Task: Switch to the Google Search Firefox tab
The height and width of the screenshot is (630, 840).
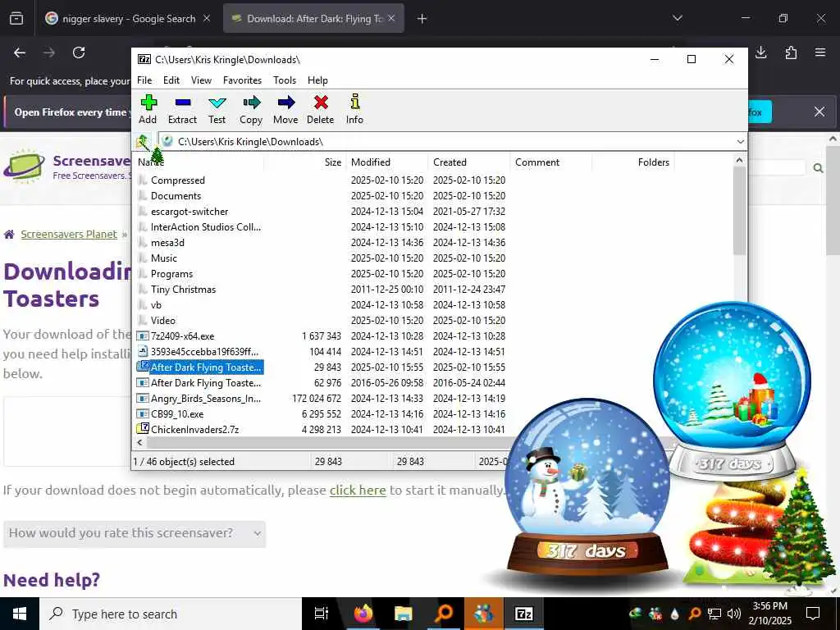Action: tap(129, 19)
